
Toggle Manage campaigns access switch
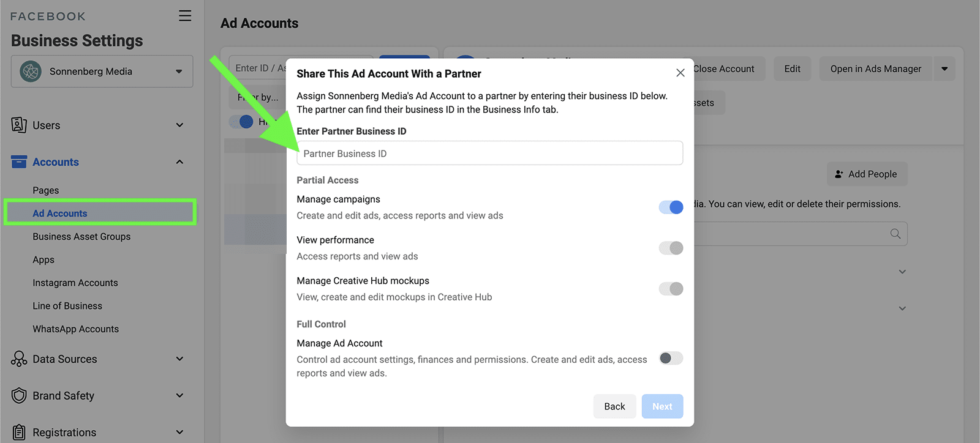tap(671, 207)
